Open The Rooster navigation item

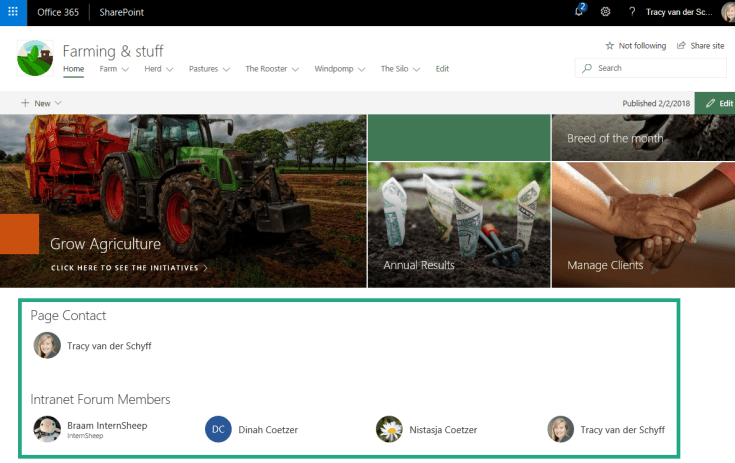(266, 69)
